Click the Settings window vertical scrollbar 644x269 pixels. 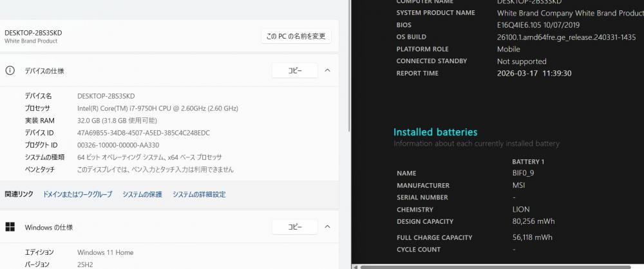coord(350,66)
